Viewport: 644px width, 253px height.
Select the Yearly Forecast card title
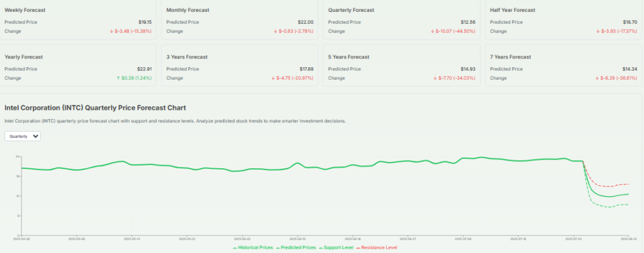(23, 57)
